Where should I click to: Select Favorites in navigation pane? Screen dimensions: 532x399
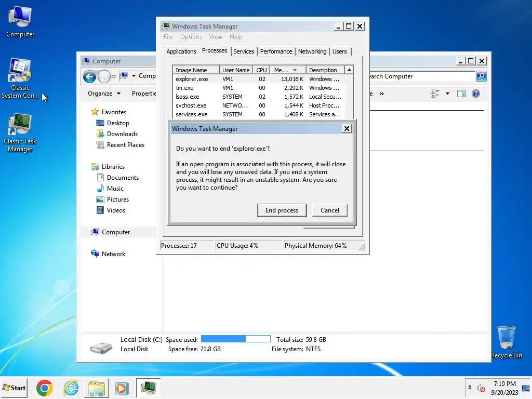point(114,112)
